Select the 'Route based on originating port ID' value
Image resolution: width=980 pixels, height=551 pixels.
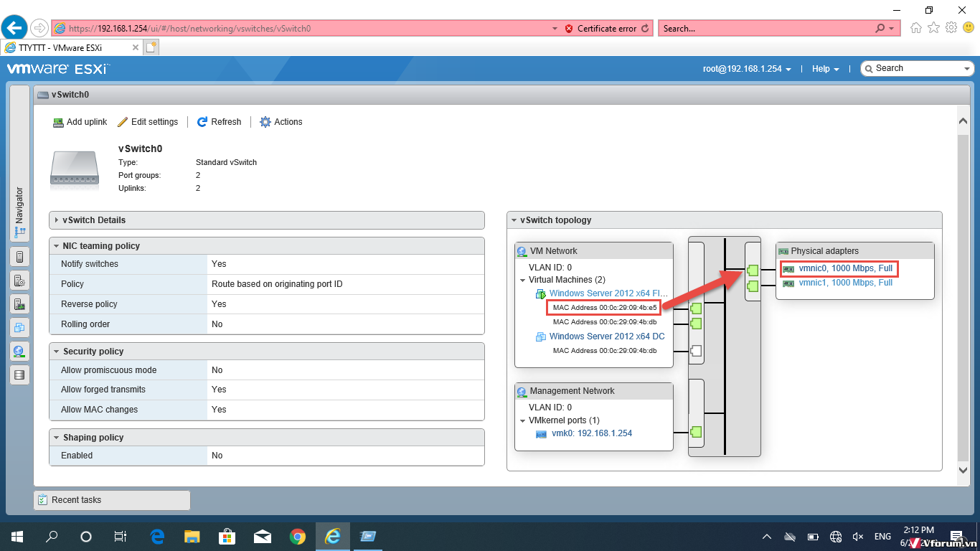pos(277,284)
